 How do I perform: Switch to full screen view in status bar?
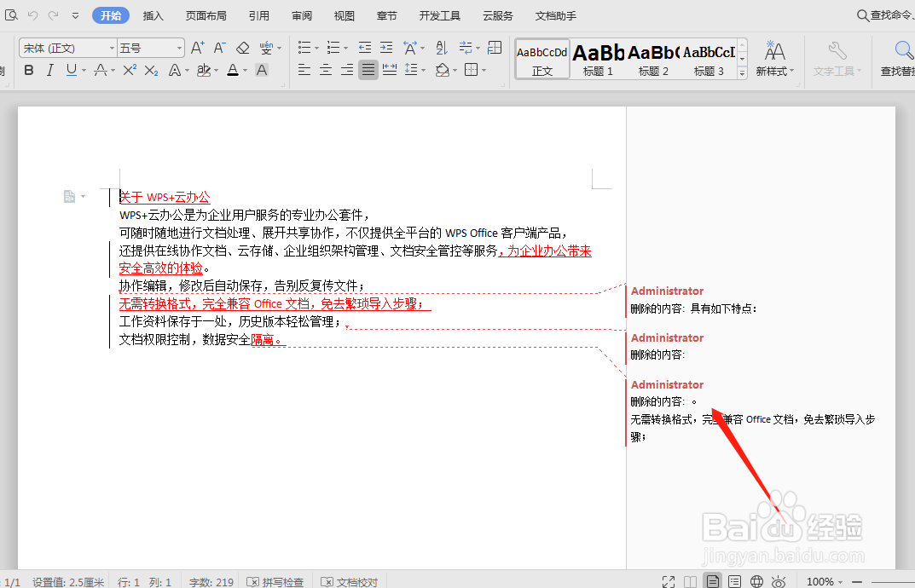click(669, 581)
